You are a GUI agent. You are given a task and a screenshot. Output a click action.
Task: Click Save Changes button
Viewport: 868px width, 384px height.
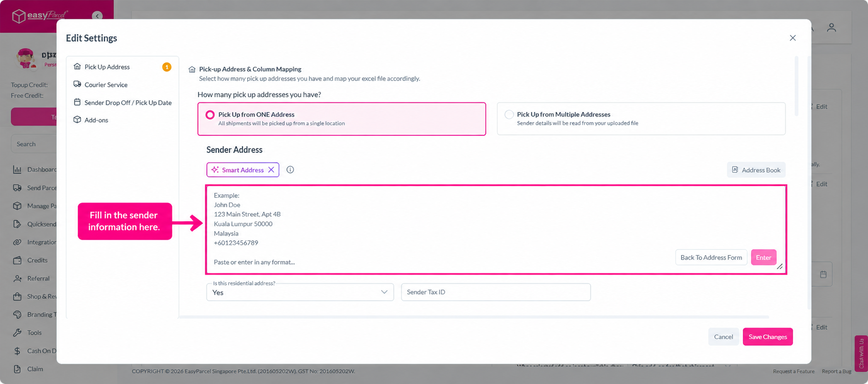[768, 337]
